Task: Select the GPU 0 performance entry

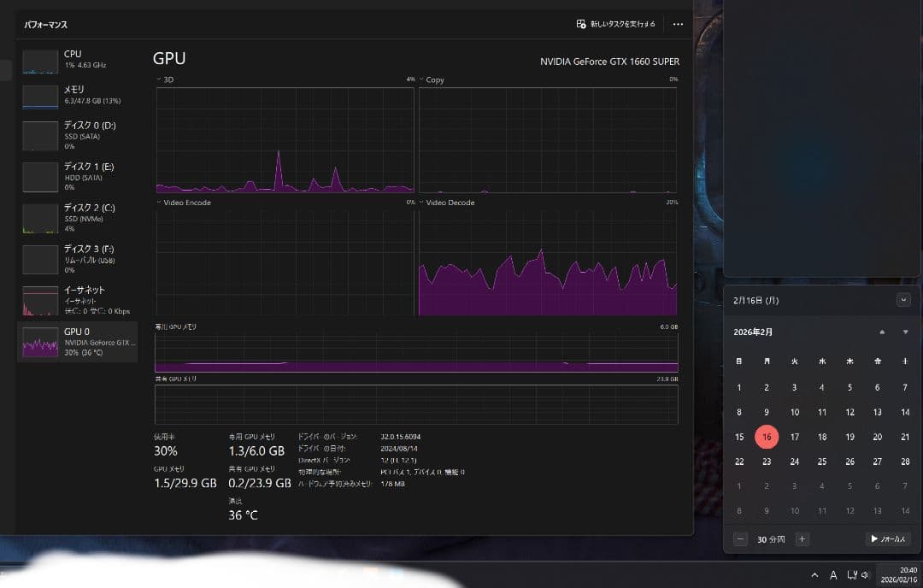Action: pos(78,342)
